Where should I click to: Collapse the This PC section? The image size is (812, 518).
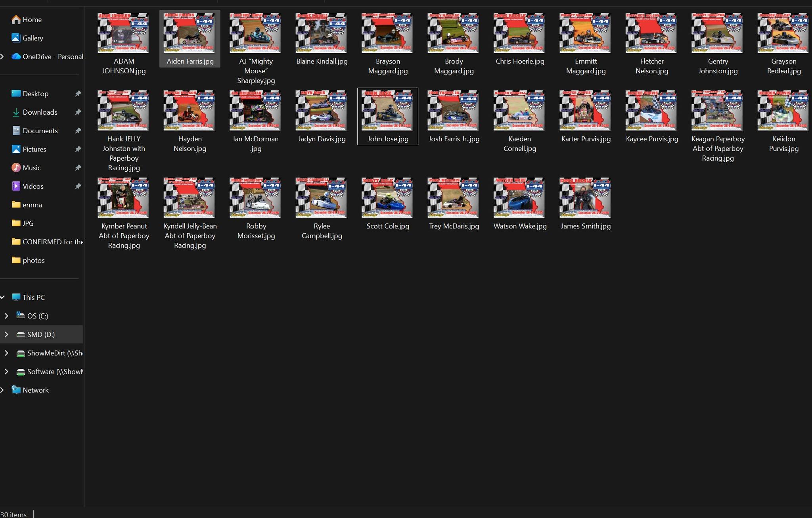point(2,297)
